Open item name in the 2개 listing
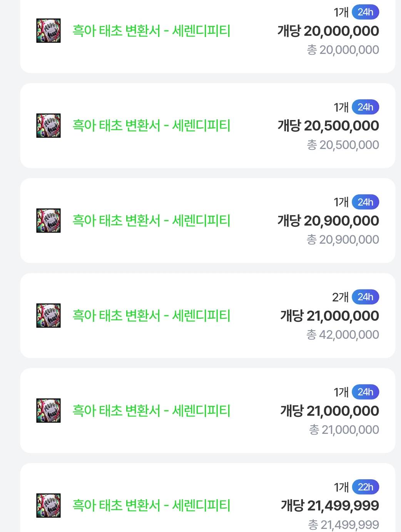This screenshot has width=401, height=532. coord(151,316)
